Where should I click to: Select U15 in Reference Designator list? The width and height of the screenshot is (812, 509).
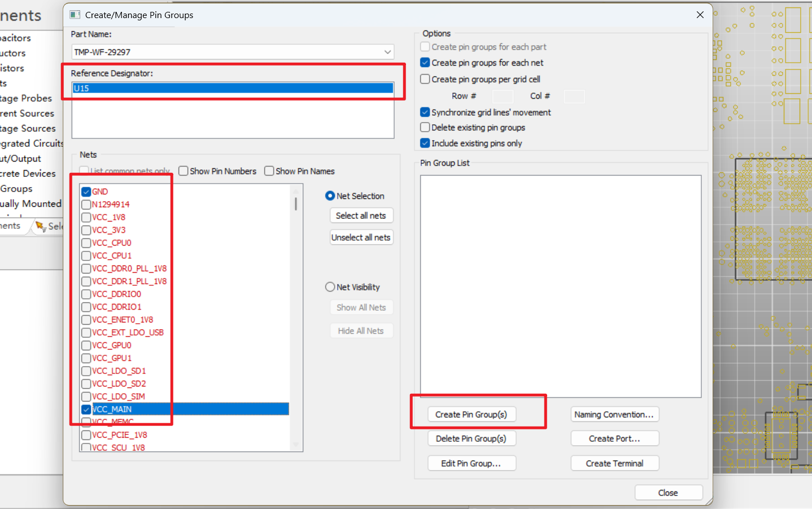pyautogui.click(x=233, y=88)
